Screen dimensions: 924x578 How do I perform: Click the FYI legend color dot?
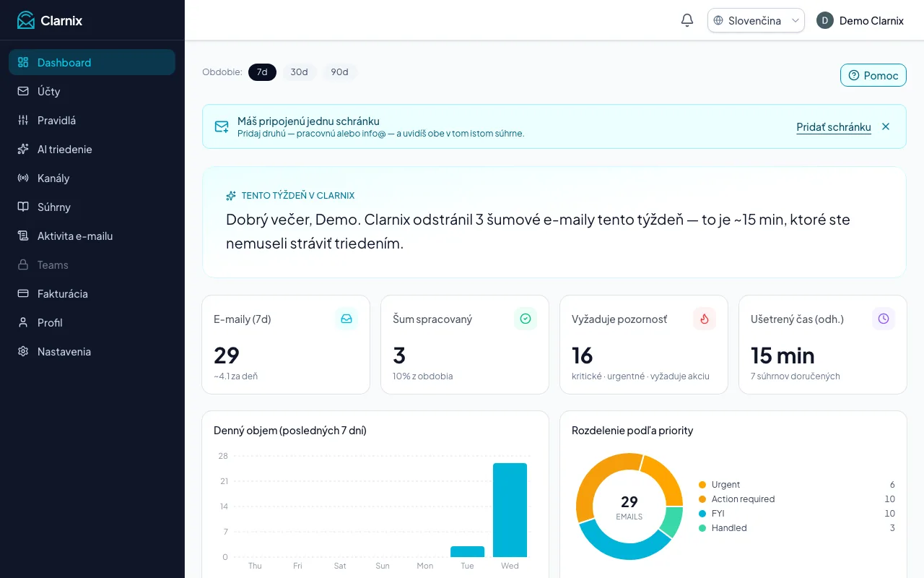tap(702, 514)
